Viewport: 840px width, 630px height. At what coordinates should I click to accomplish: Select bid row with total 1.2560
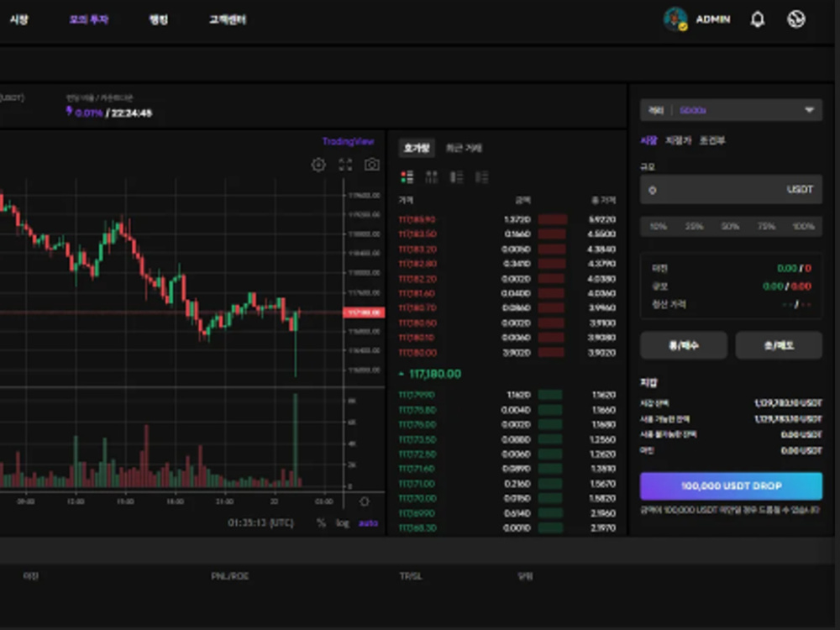(507, 440)
